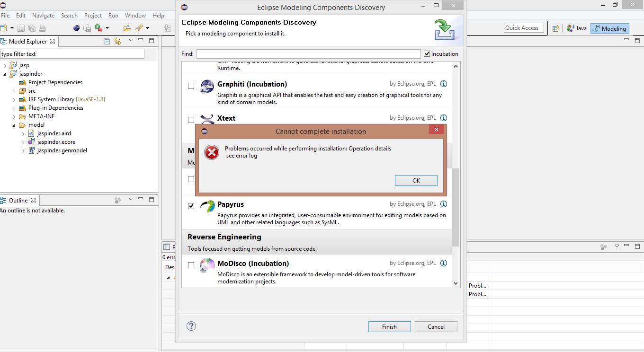Click the Finish button
This screenshot has width=644, height=352.
click(x=389, y=326)
